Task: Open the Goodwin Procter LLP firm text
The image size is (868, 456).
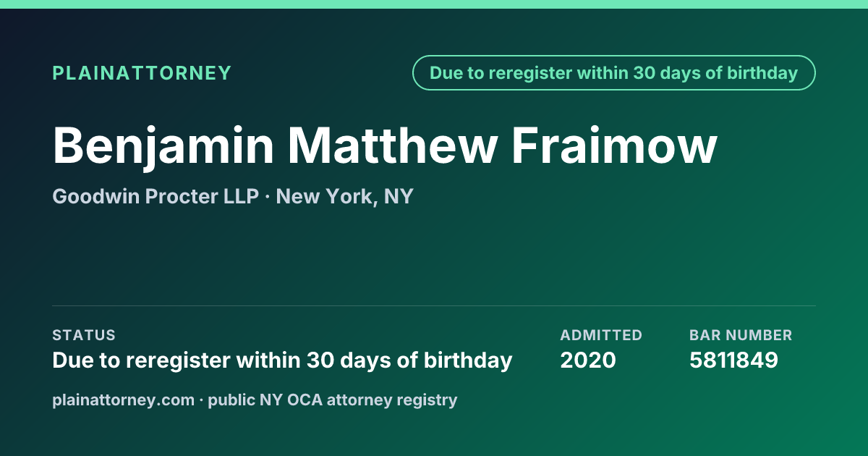Action: point(156,196)
